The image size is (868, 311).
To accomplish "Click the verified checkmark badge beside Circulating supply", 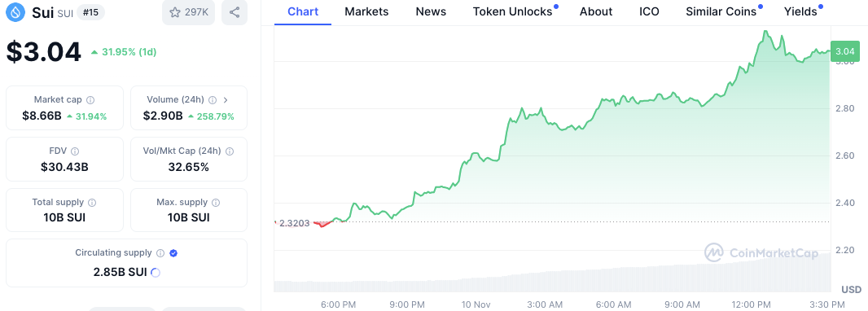I will pos(173,253).
